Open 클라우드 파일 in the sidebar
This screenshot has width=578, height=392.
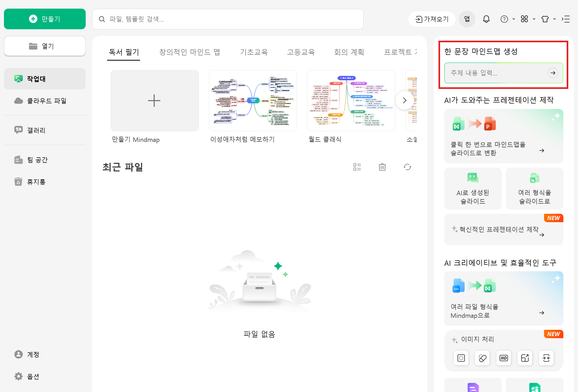click(x=45, y=101)
